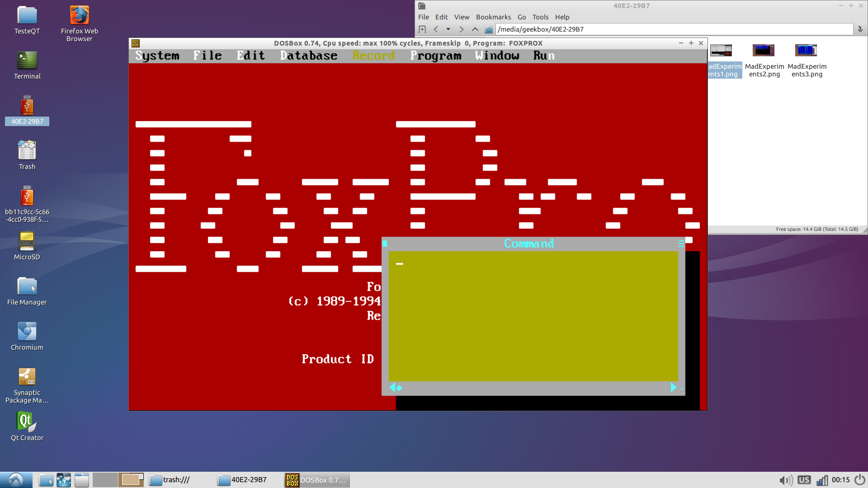The height and width of the screenshot is (488, 868).
Task: Open the back-history dropdown arrow in file manager
Action: point(448,29)
